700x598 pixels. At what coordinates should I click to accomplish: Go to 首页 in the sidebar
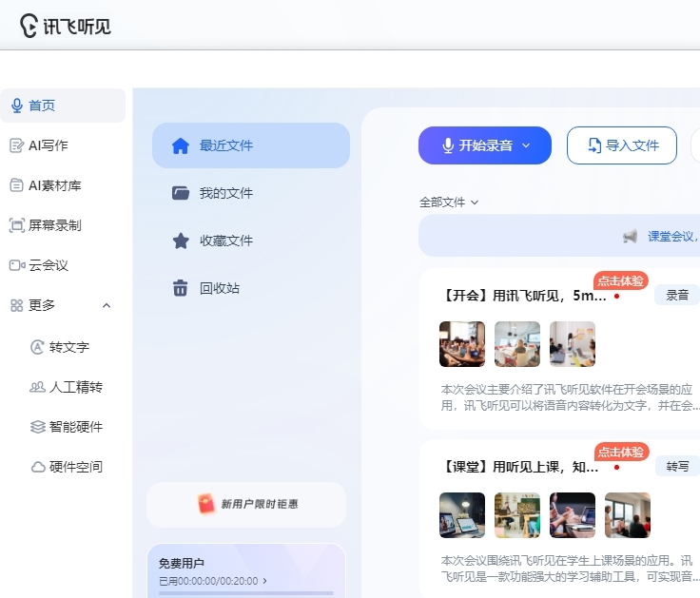click(63, 106)
